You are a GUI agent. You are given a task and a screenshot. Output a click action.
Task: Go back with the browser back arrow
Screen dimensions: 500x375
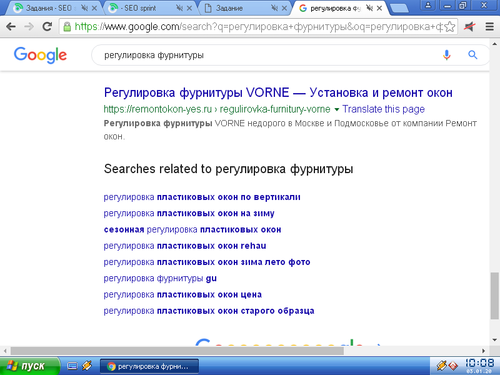11,27
